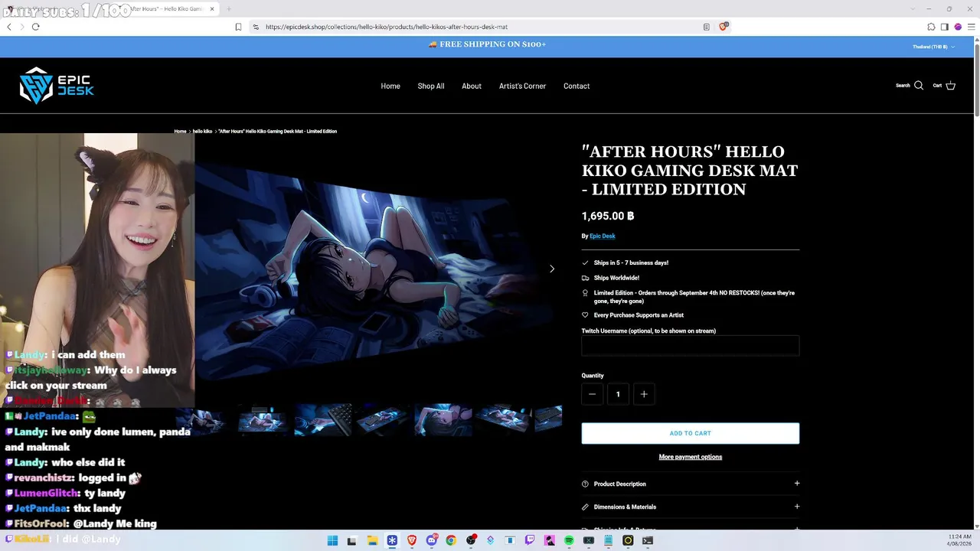Click the quantity value field
The image size is (980, 551).
(x=618, y=394)
